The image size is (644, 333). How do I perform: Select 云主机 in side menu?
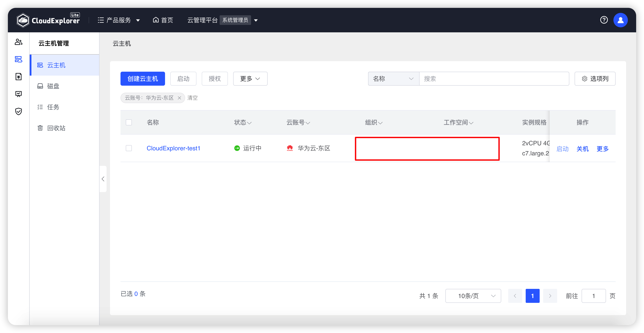tap(64, 65)
